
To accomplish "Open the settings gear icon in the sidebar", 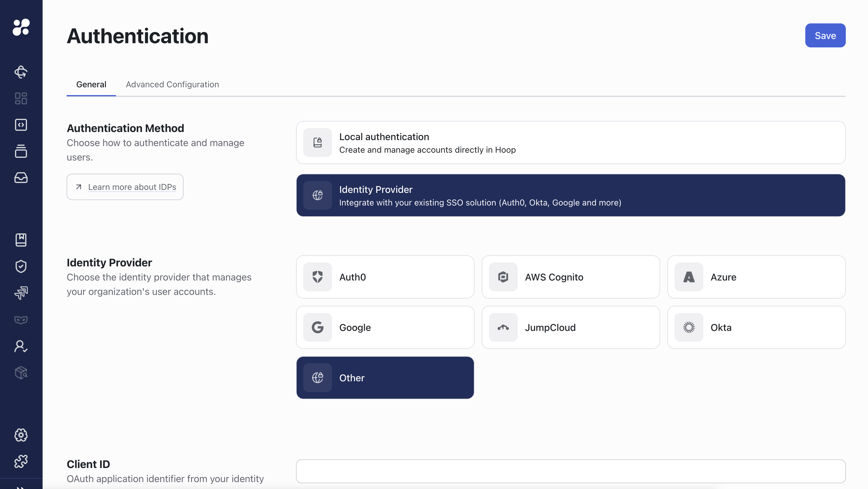I will tap(21, 435).
